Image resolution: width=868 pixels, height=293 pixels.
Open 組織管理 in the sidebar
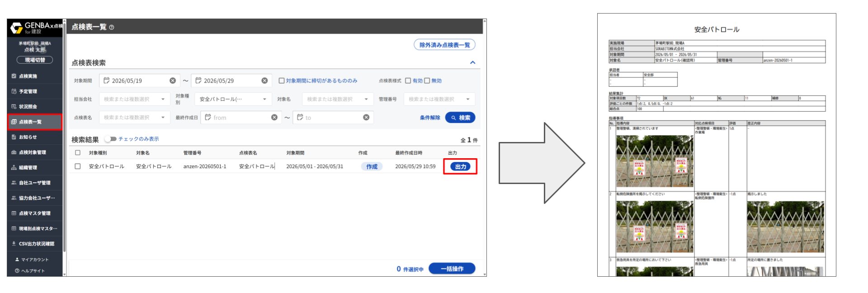click(35, 167)
